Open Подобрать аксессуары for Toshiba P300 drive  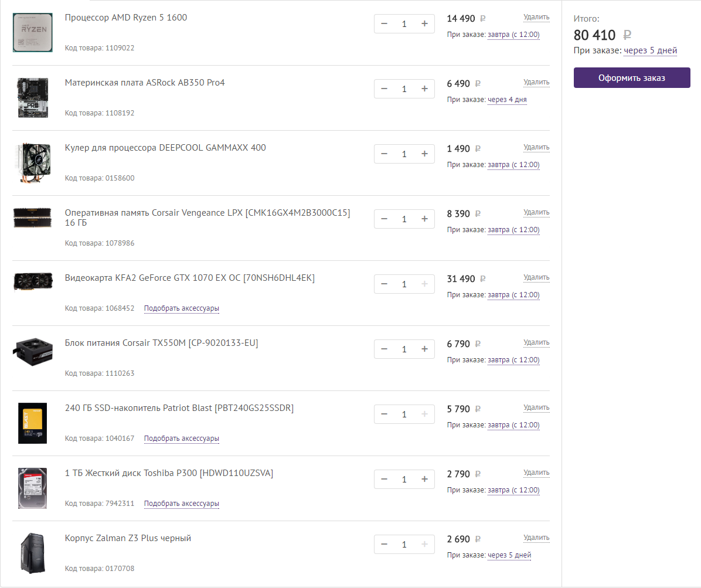(x=182, y=504)
